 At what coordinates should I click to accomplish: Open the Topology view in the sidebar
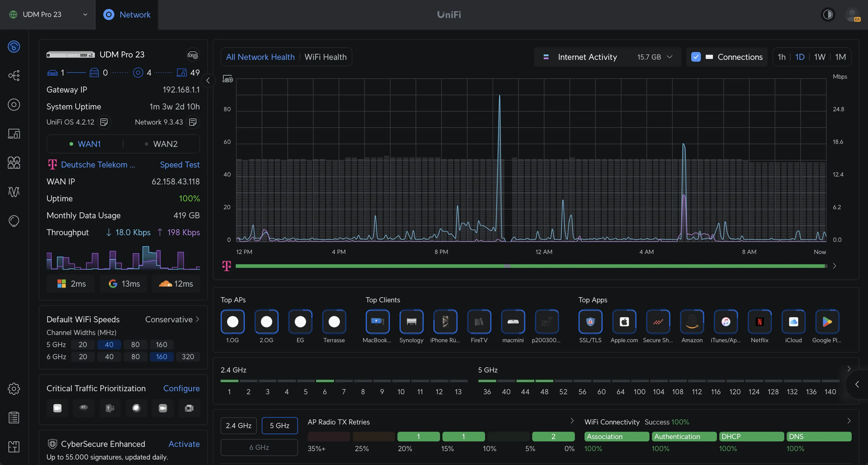[x=14, y=76]
